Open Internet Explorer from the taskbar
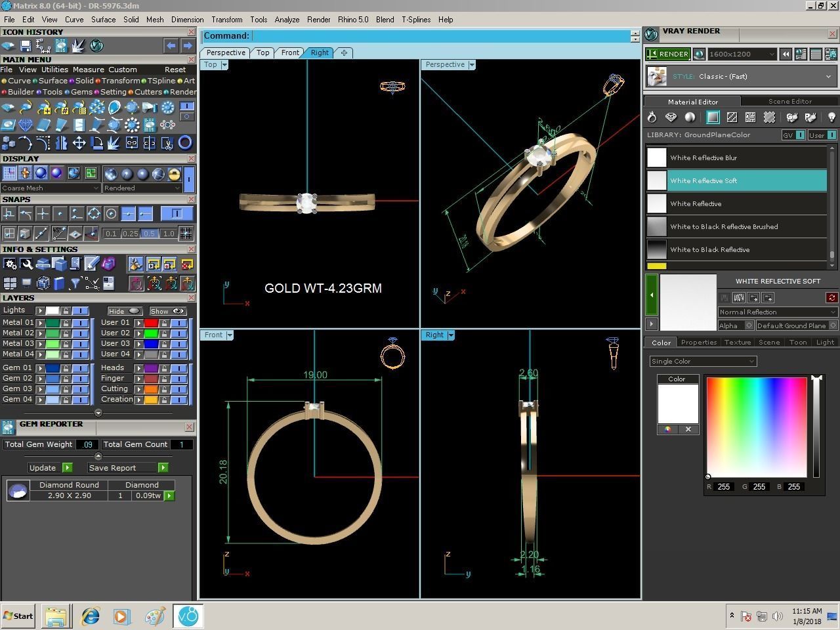The height and width of the screenshot is (630, 840). [x=90, y=616]
